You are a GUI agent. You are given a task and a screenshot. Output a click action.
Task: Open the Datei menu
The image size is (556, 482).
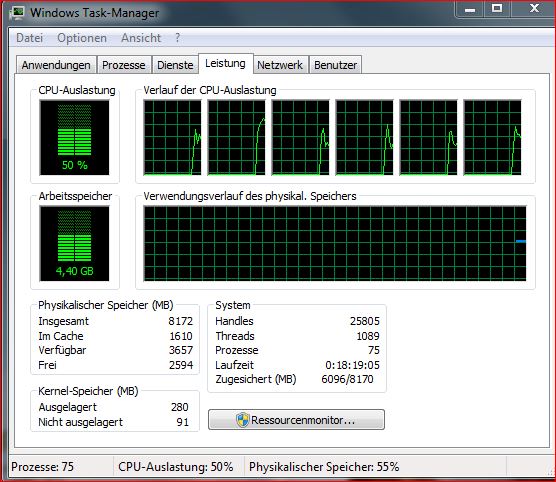pyautogui.click(x=29, y=38)
